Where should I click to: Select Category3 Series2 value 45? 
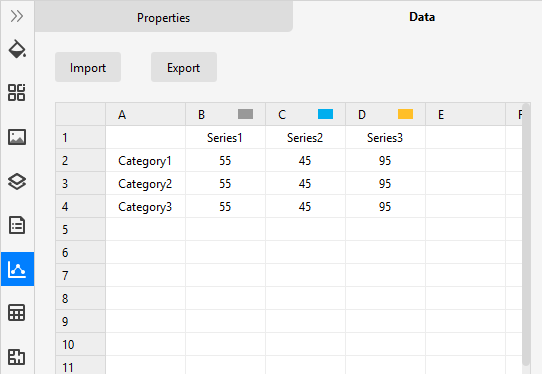tap(305, 206)
